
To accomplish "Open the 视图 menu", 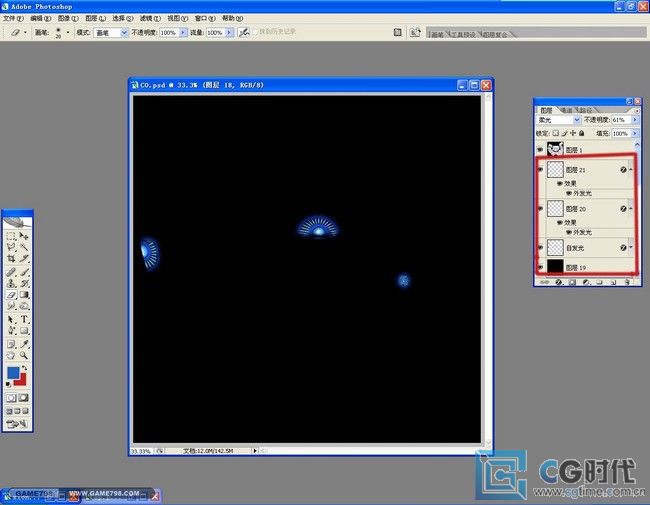I will [177, 18].
